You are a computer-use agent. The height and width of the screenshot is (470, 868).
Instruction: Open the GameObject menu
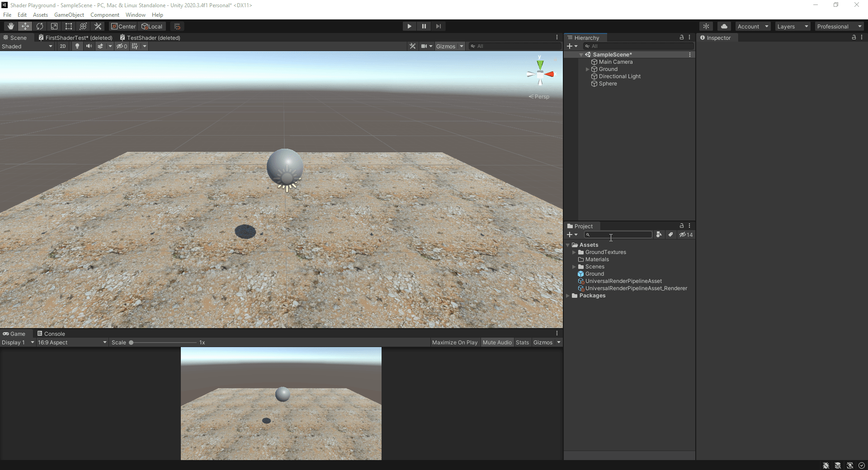point(69,15)
